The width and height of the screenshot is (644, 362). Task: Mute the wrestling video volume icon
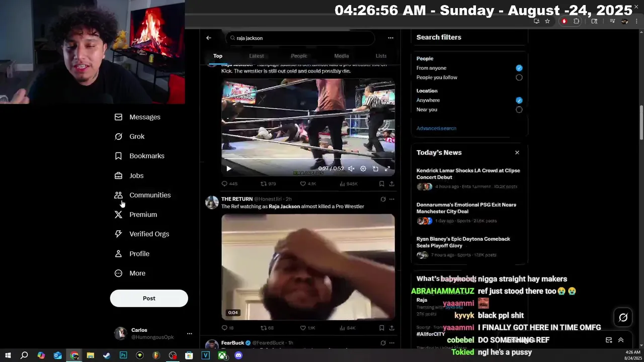[351, 169]
